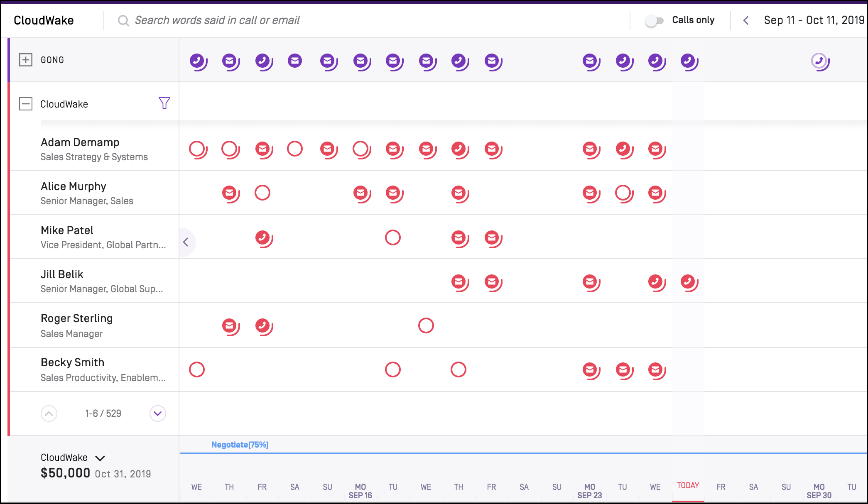The width and height of the screenshot is (868, 504).
Task: Collapse the CloudWake contacts group
Action: click(26, 104)
